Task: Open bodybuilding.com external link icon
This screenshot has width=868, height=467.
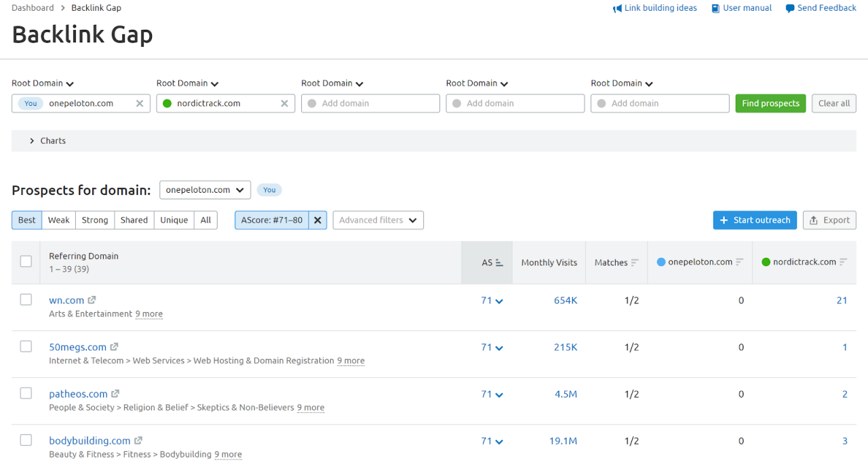Action: 138,441
